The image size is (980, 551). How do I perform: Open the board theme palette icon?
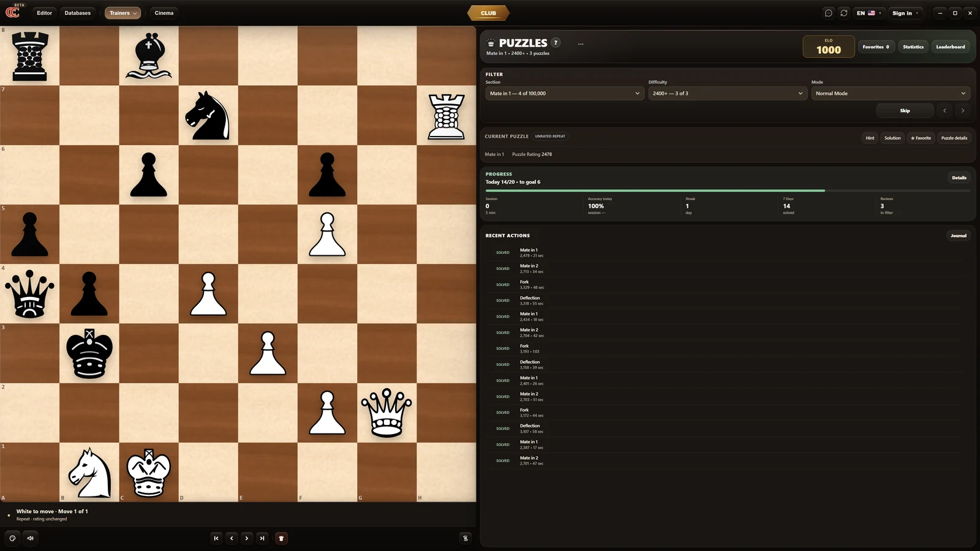pyautogui.click(x=12, y=538)
